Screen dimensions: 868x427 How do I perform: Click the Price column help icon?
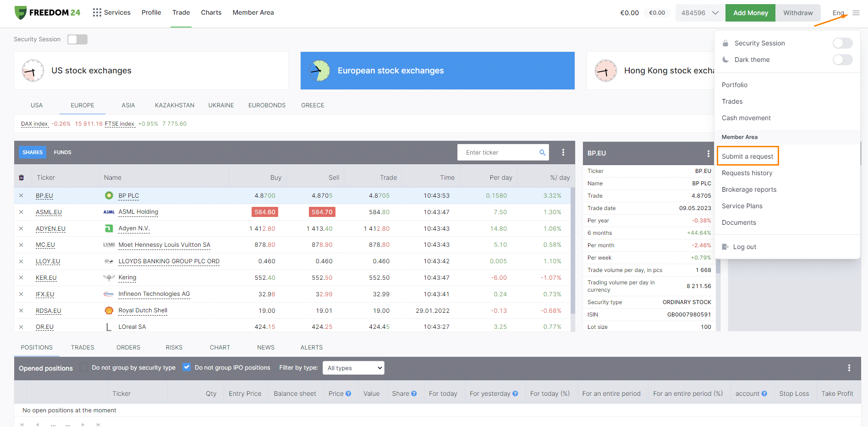[348, 394]
